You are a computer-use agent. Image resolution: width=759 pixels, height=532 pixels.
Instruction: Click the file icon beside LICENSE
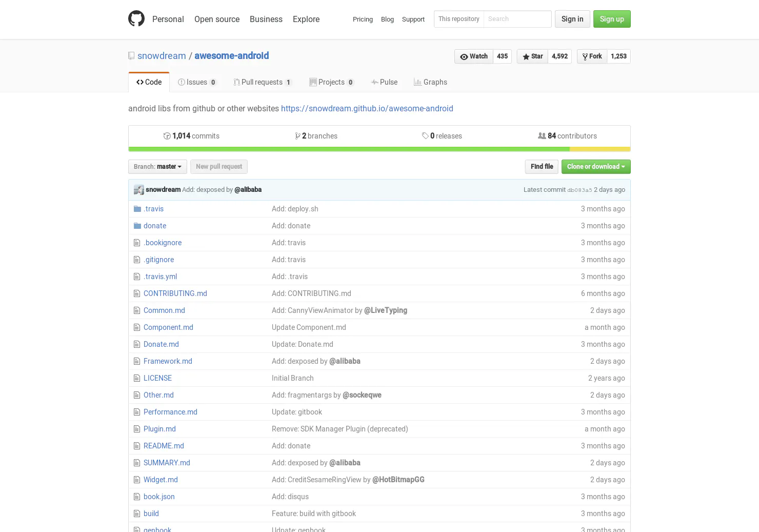coord(137,378)
